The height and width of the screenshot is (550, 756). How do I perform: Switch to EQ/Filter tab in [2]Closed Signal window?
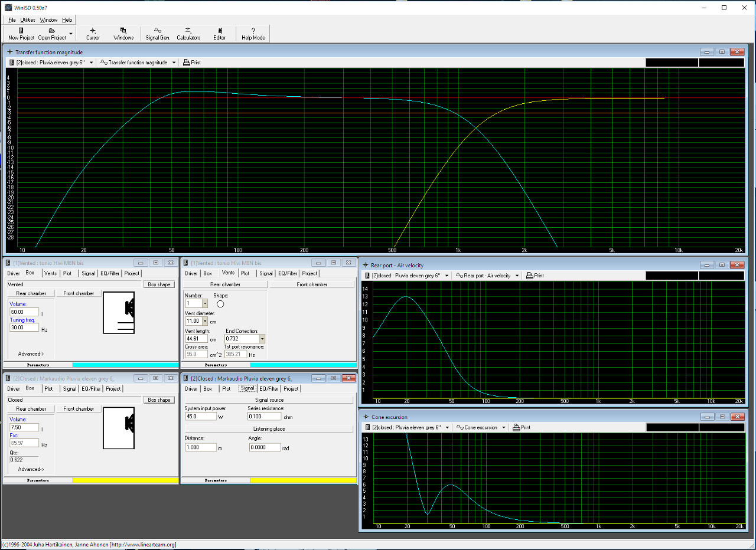point(269,389)
